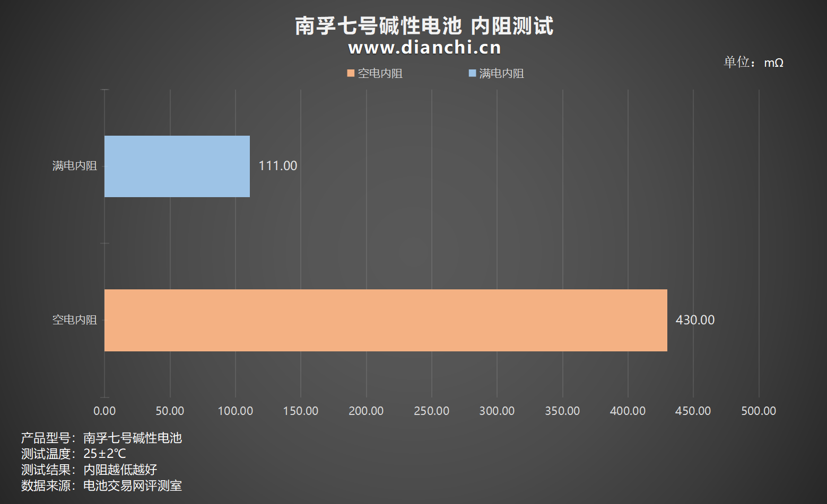Click the 300.00 axis tick label
The height and width of the screenshot is (504, 827).
[497, 411]
